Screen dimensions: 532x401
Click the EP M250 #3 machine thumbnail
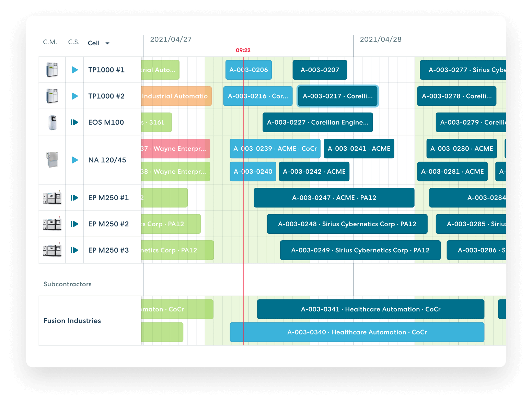[52, 250]
